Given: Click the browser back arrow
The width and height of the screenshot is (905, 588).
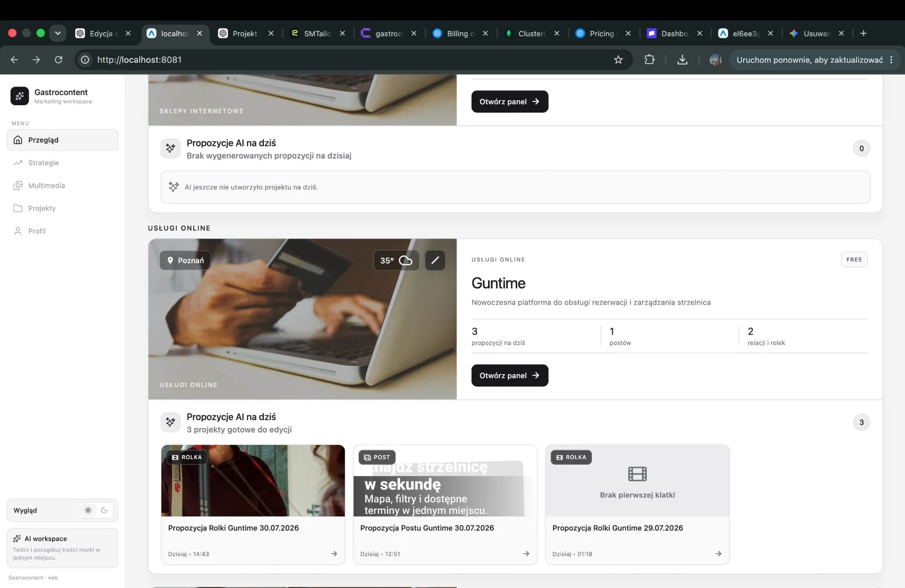Looking at the screenshot, I should pyautogui.click(x=14, y=60).
